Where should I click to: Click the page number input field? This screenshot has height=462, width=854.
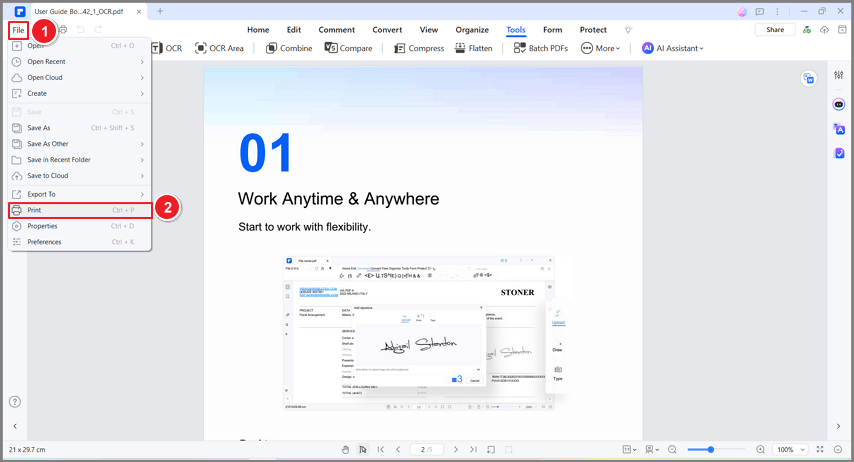click(426, 449)
